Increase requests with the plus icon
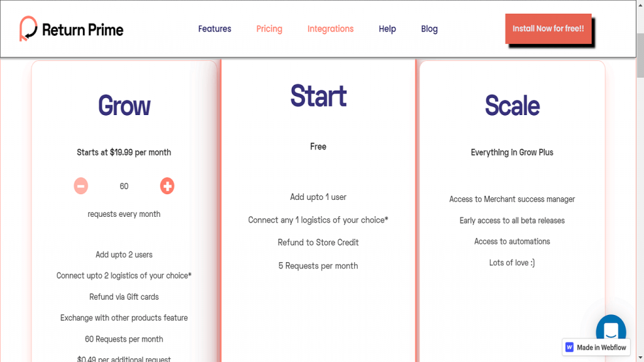 [167, 185]
